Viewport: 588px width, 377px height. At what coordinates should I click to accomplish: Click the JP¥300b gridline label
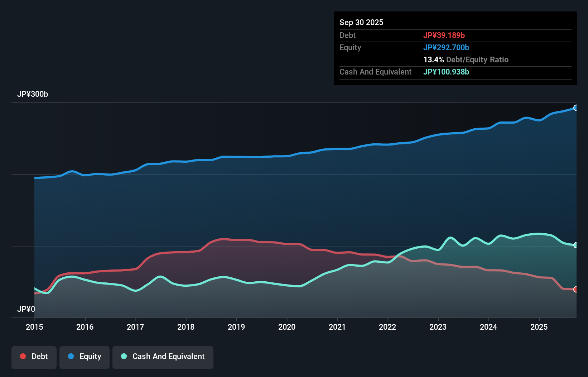[x=33, y=94]
